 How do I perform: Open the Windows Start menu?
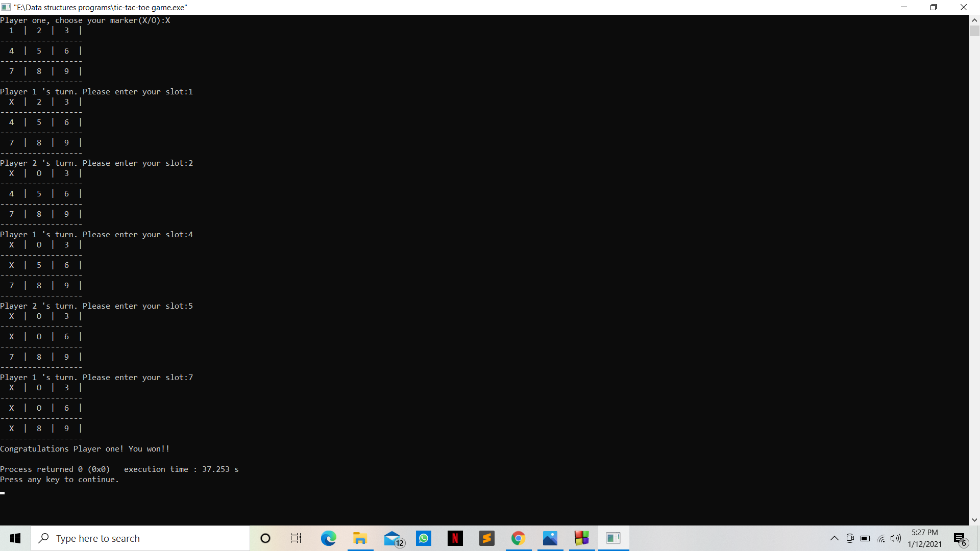[15, 538]
